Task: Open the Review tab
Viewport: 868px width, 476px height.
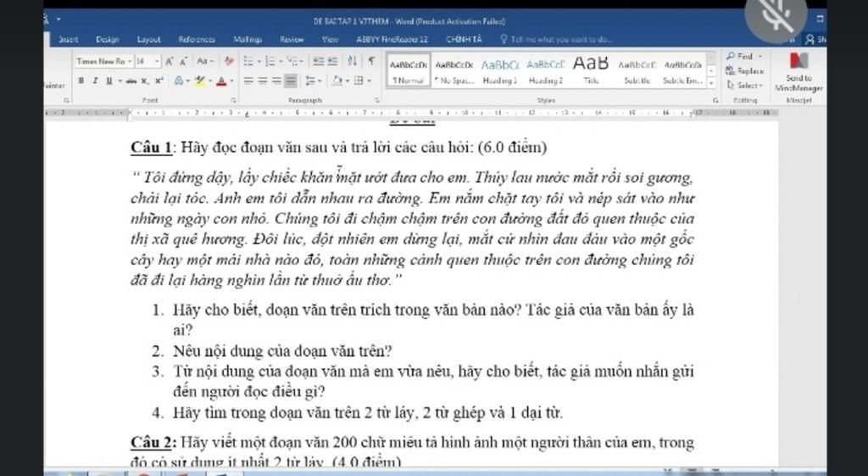Action: coord(292,39)
